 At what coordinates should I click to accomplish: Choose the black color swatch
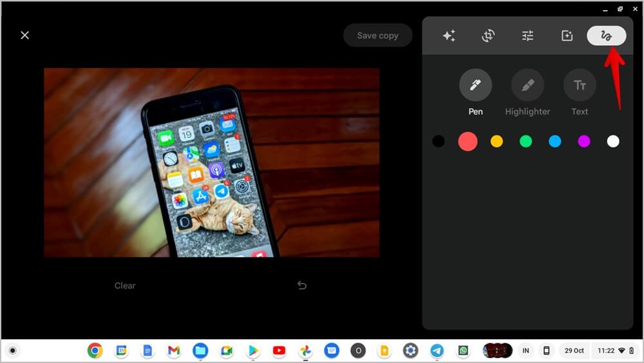(438, 141)
